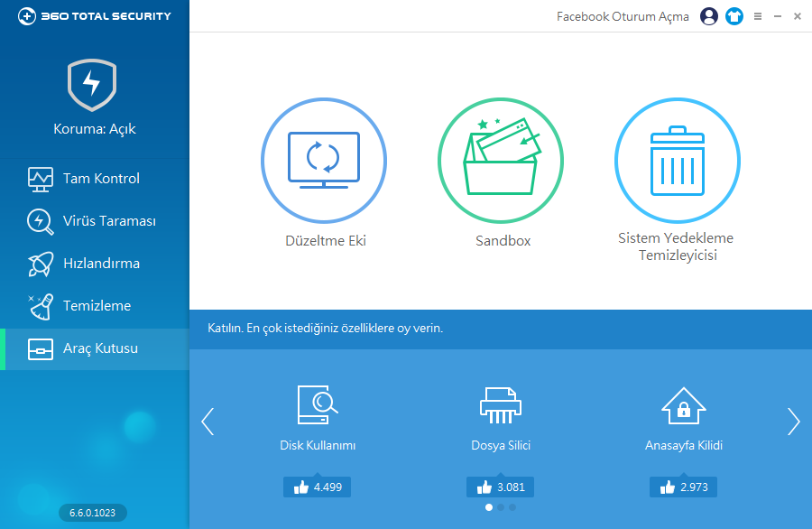The image size is (812, 529).
Task: Show next feature suggestions with right arrow
Action: 794,422
